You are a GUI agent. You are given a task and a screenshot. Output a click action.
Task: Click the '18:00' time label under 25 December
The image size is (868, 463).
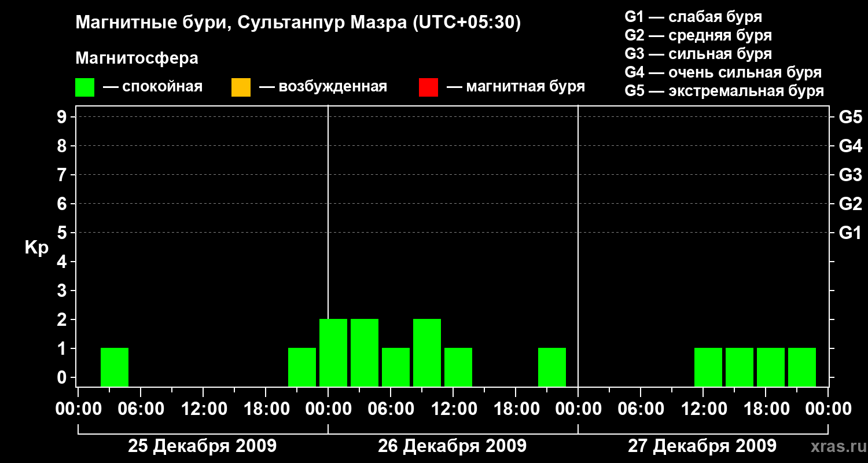click(266, 409)
